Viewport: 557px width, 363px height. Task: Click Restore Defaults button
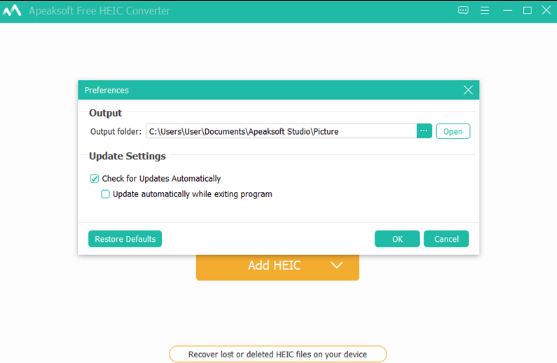click(125, 239)
